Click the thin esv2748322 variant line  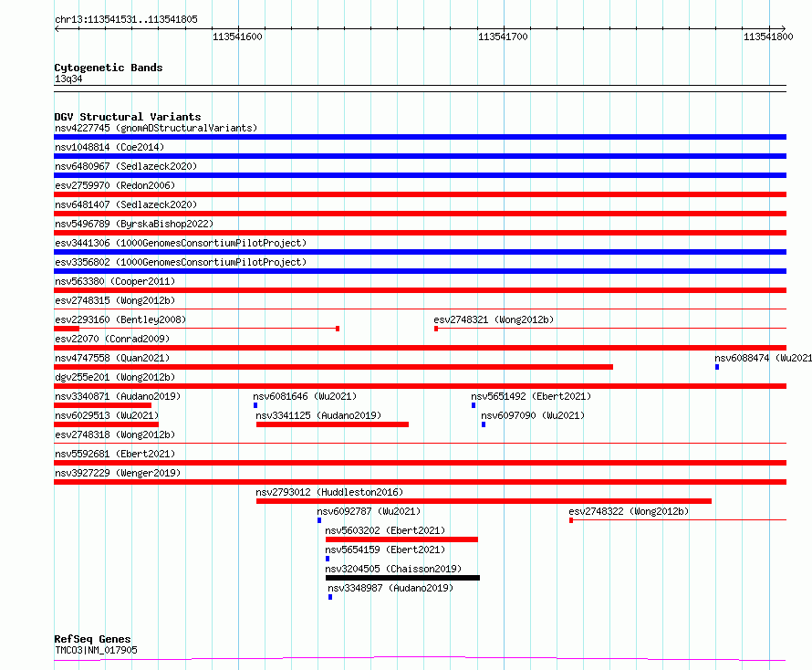(x=678, y=519)
